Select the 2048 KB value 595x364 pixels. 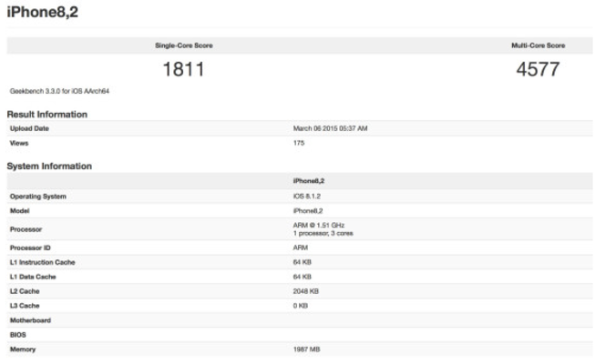[x=306, y=291]
